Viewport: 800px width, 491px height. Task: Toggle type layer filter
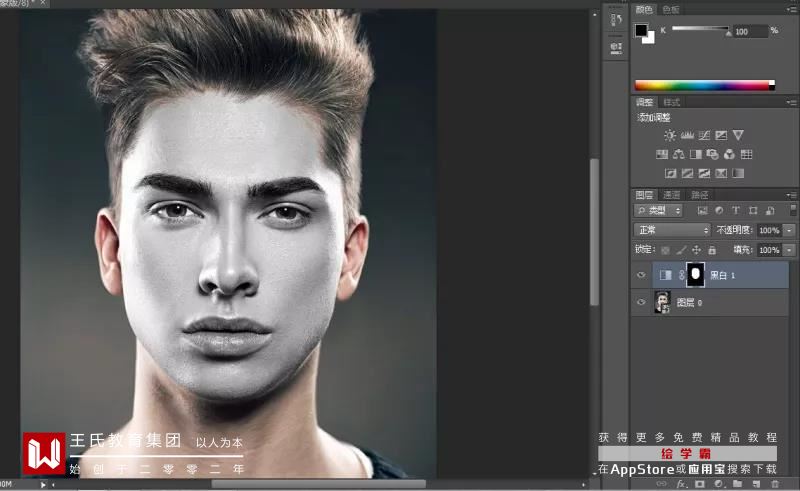point(736,210)
